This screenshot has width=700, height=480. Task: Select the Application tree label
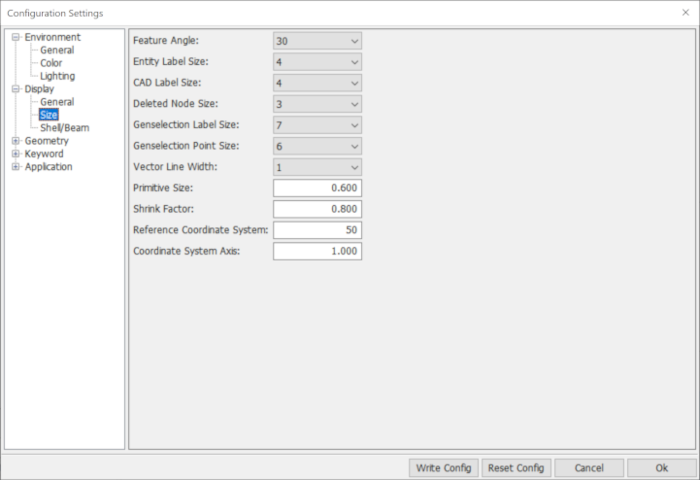(x=48, y=167)
